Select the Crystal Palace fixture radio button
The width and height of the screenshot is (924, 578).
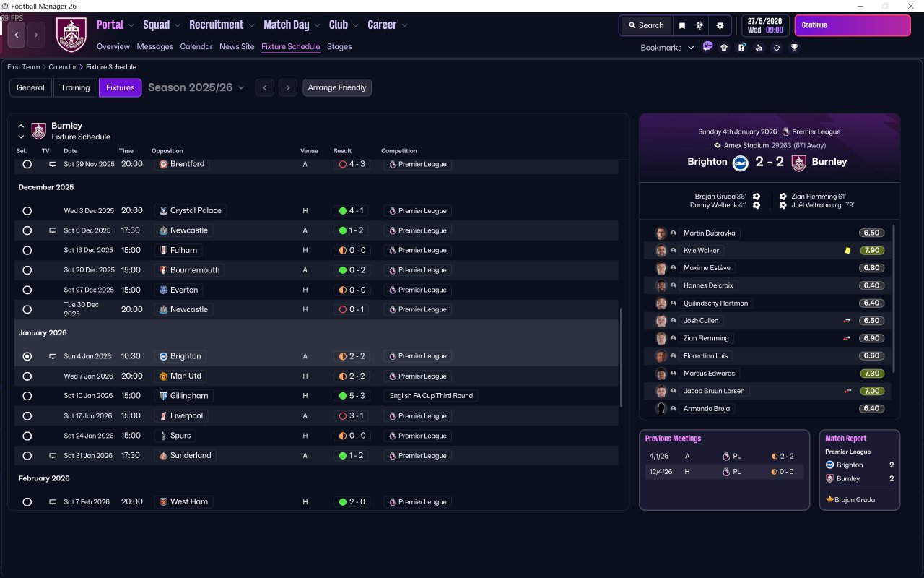pyautogui.click(x=27, y=211)
